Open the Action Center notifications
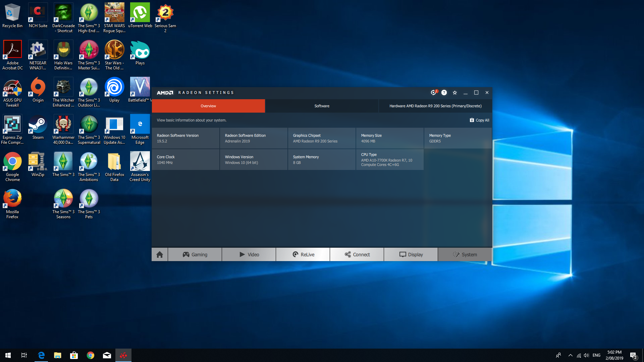 (633, 355)
